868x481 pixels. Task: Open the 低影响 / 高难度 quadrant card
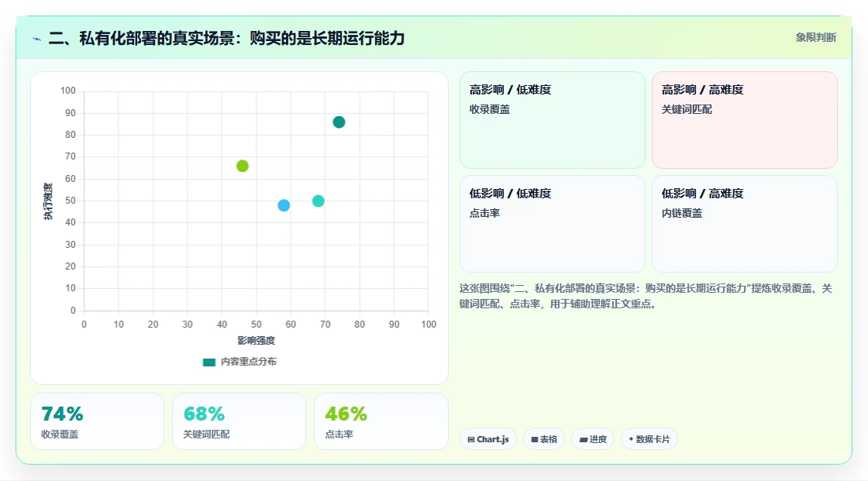pyautogui.click(x=745, y=224)
